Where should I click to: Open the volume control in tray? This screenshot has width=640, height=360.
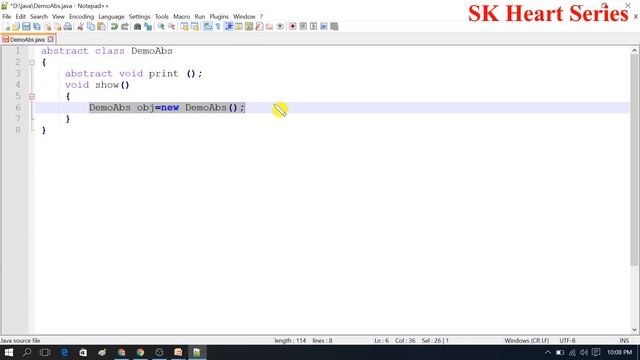(x=584, y=352)
